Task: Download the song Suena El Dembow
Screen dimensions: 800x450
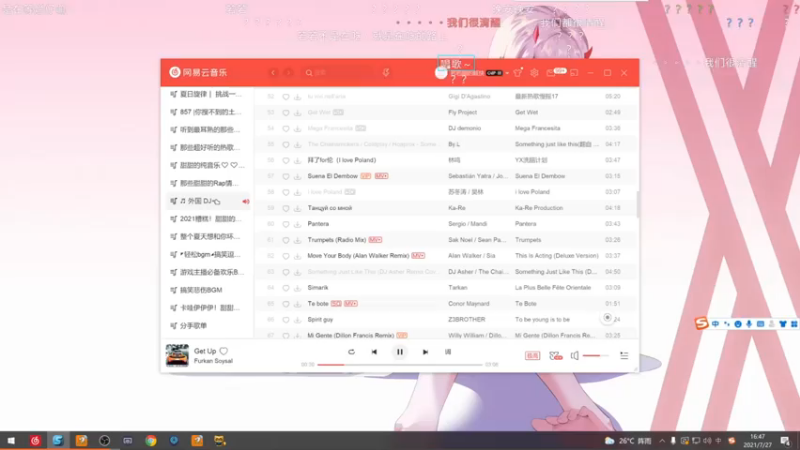Action: point(297,176)
